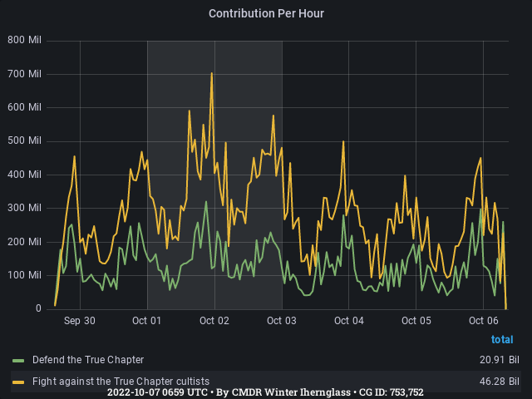Screen dimensions: 532x399
Task: Select the Oct 02 x-axis label
Action: [x=214, y=320]
